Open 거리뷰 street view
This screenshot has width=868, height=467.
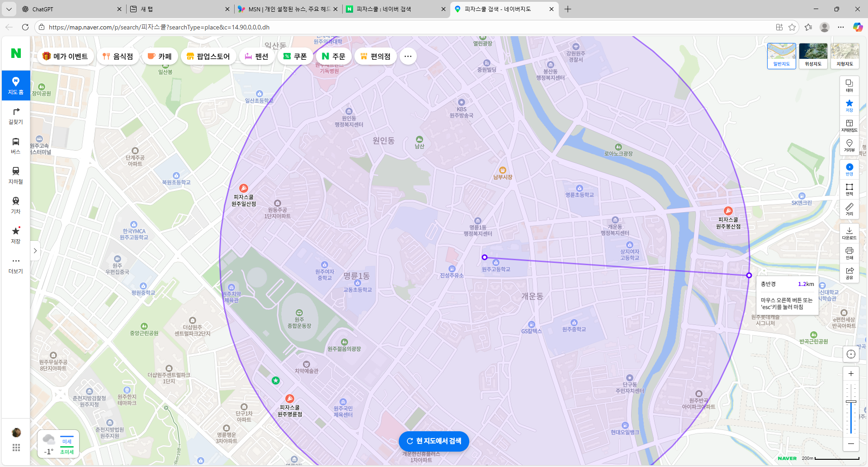tap(849, 145)
